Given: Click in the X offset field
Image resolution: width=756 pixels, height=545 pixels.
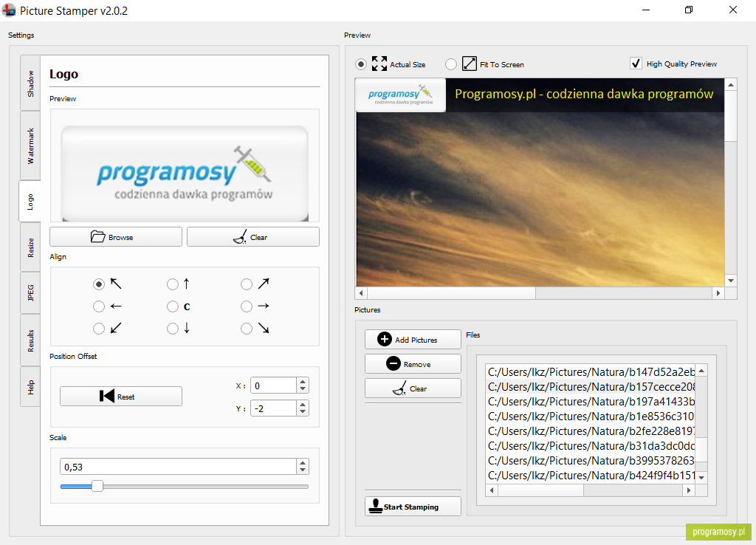Looking at the screenshot, I should [x=273, y=385].
